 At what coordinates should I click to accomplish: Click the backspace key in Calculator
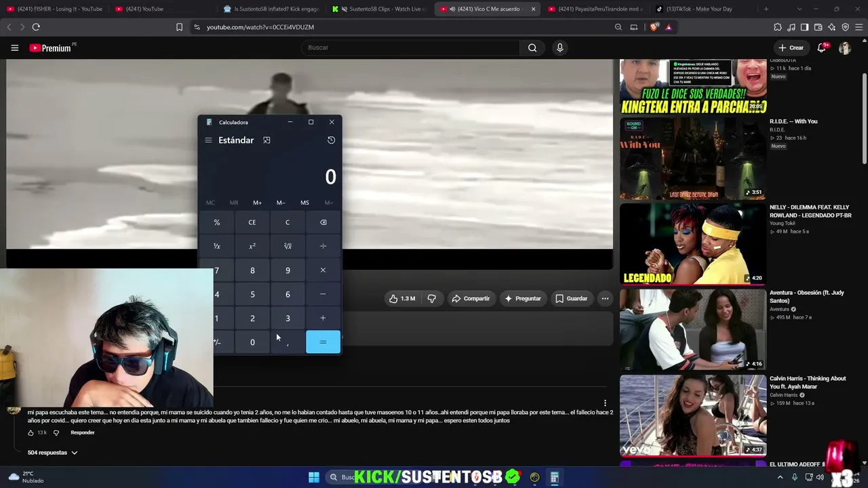pos(323,222)
